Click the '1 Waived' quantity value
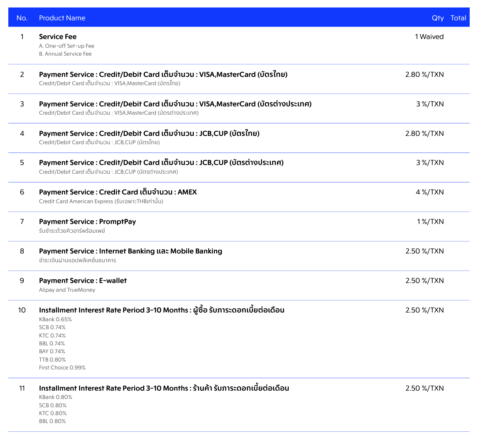 [x=429, y=37]
